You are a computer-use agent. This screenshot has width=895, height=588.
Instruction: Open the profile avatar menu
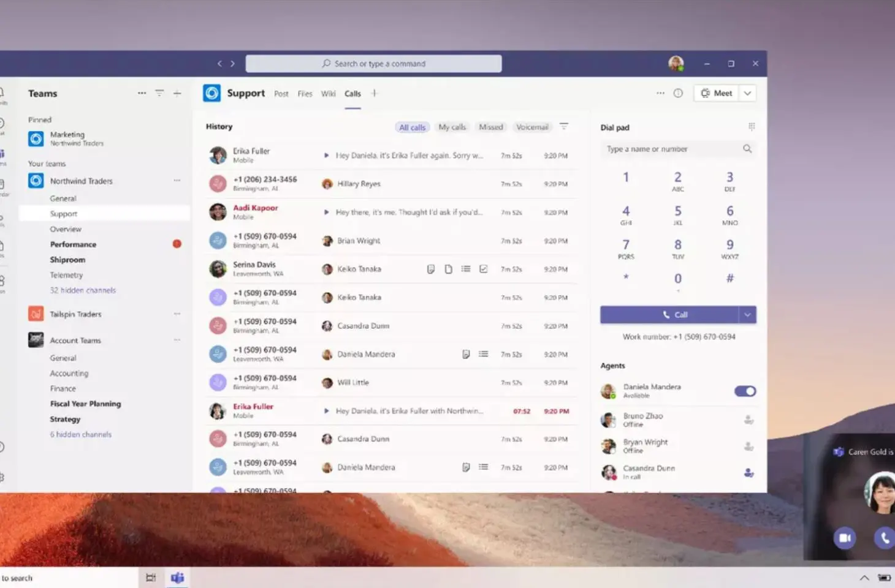coord(676,63)
